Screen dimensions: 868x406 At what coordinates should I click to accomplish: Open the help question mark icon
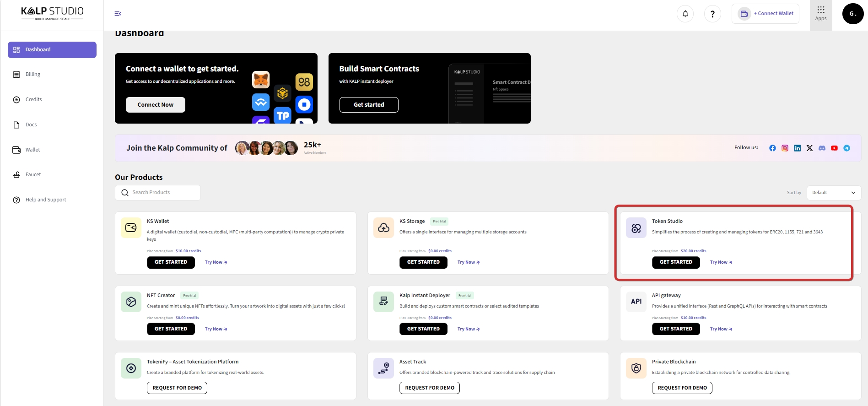point(712,14)
